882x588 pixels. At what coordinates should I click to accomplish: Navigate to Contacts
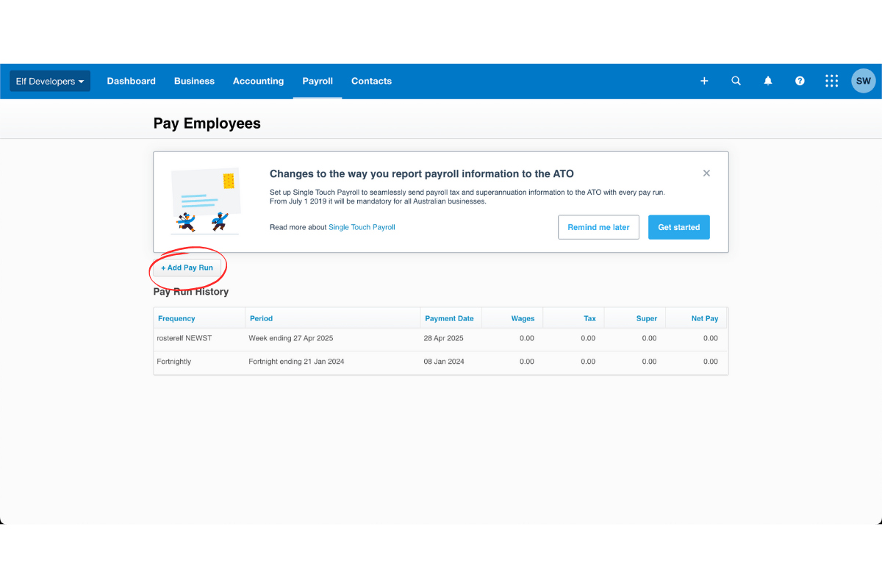pos(371,81)
